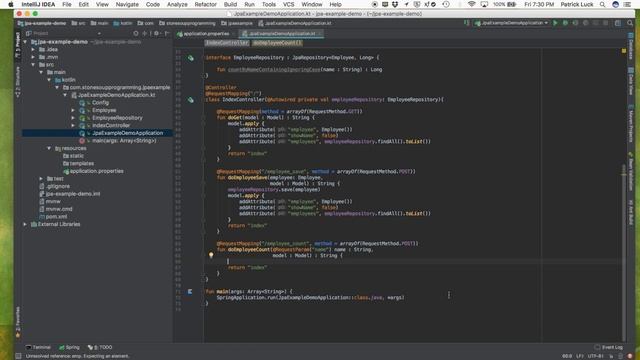Open the Project tool window side tab

pyautogui.click(x=18, y=45)
